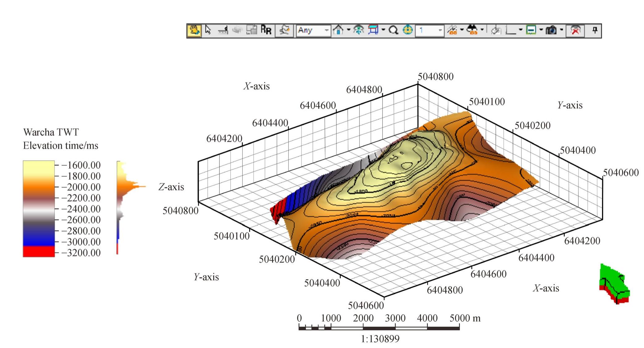Click the seismic interpretation tool icon

click(x=284, y=30)
